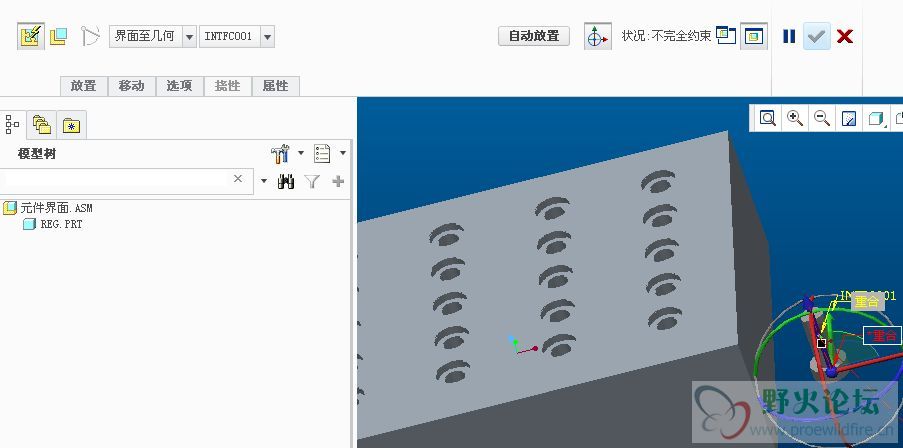Click the 自动放置 button
Image resolution: width=903 pixels, height=448 pixels.
533,36
